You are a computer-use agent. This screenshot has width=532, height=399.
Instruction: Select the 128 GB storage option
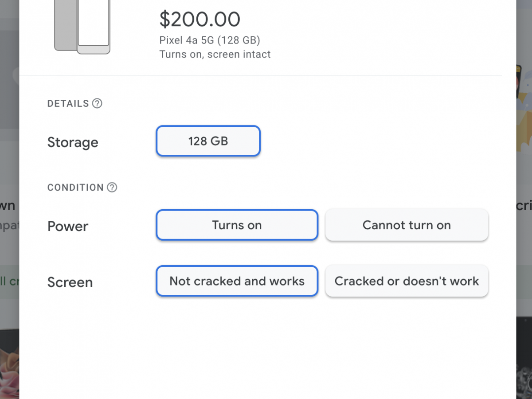[x=208, y=141]
